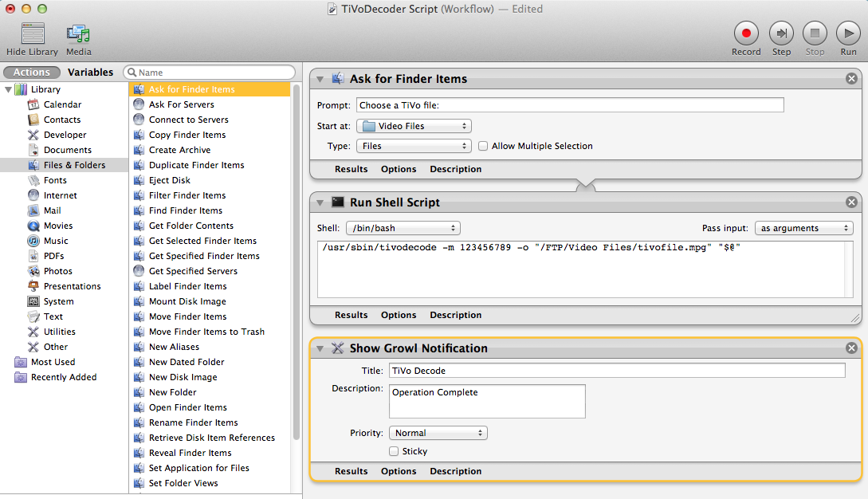Click the Step workflow button
The height and width of the screenshot is (499, 868).
pyautogui.click(x=781, y=33)
